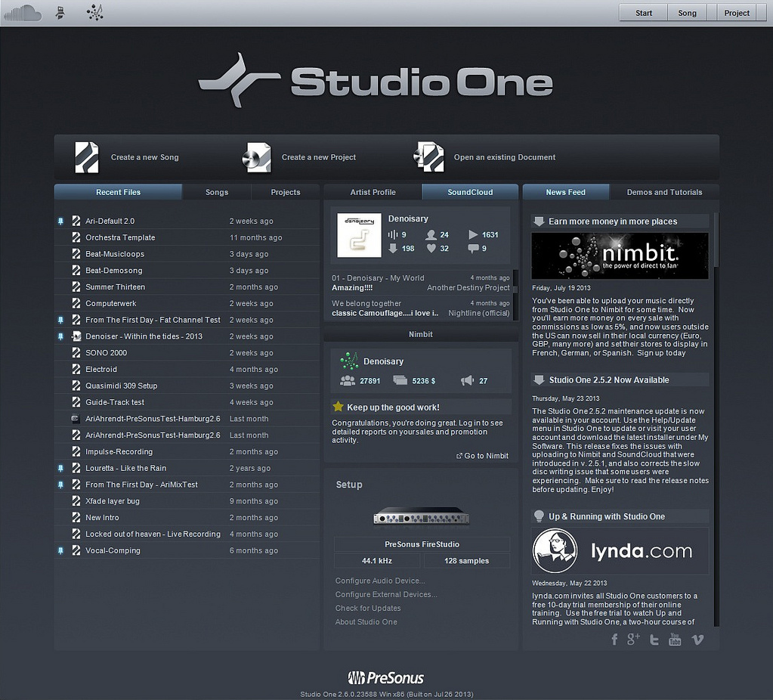Open About Studio One link
The image size is (773, 700).
click(366, 622)
